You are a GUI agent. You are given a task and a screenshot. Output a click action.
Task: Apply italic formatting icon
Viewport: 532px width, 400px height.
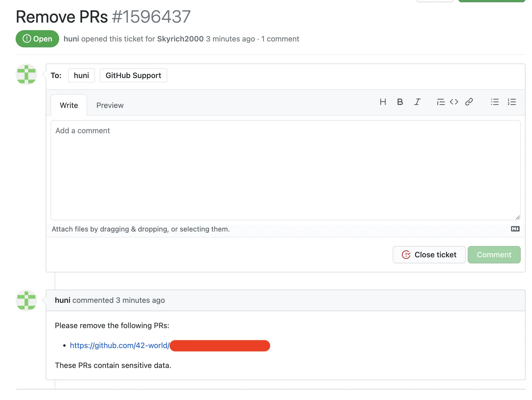pyautogui.click(x=417, y=102)
